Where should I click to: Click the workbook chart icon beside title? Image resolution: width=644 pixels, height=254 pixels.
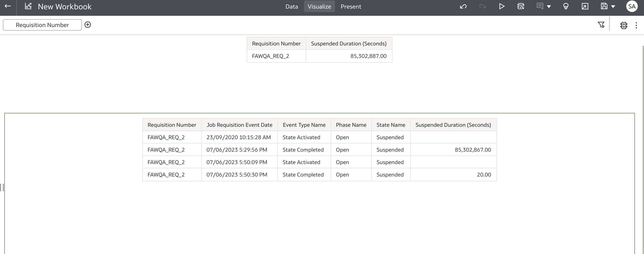coord(28,6)
